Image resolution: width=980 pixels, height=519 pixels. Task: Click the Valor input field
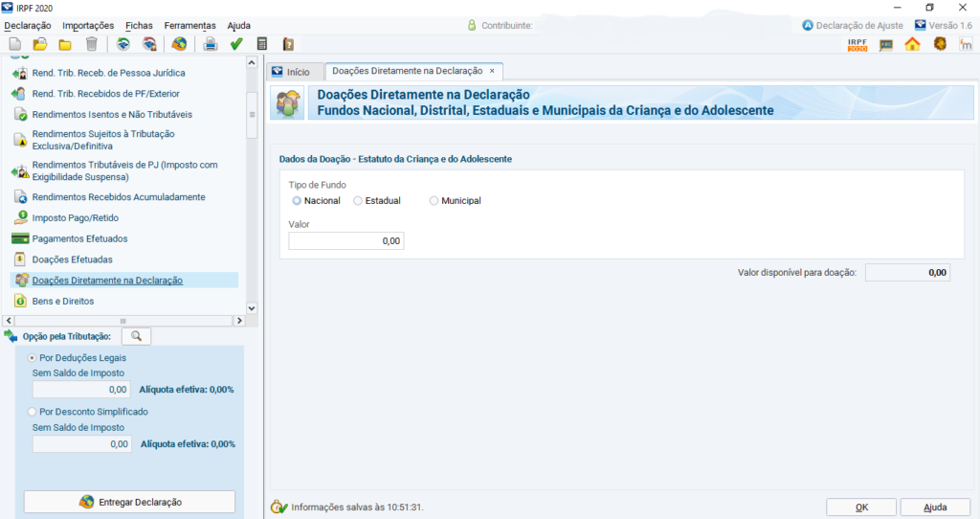point(345,241)
